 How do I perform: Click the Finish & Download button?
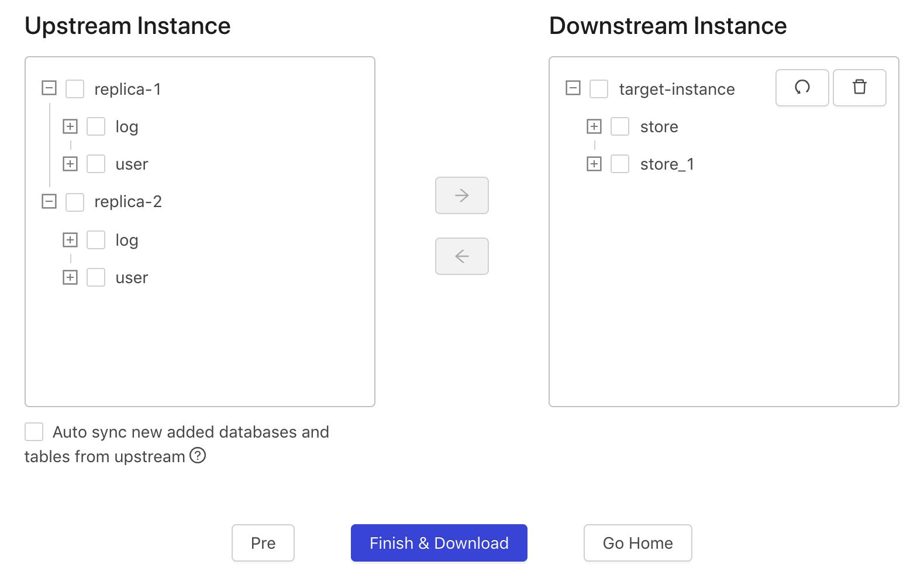pos(439,543)
